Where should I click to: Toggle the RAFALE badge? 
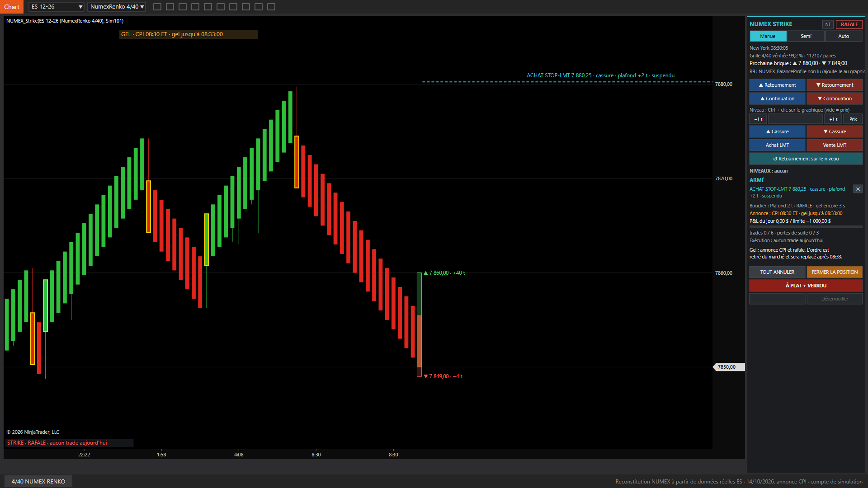pos(849,24)
